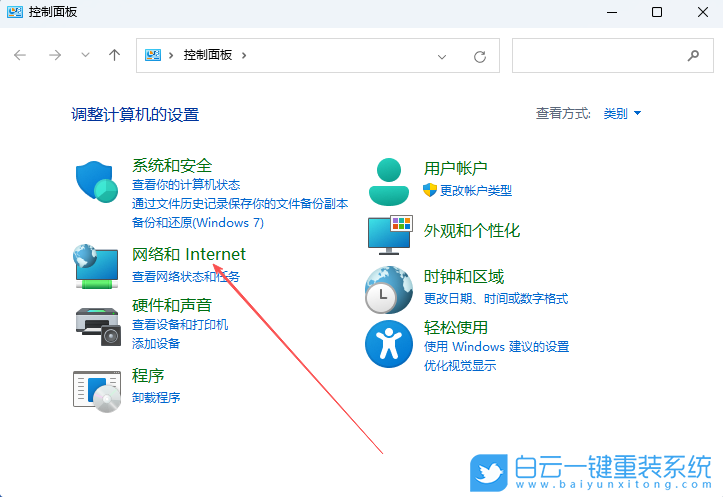Viewport: 723px width, 497px height.
Task: Open the 程序 category
Action: [x=148, y=376]
